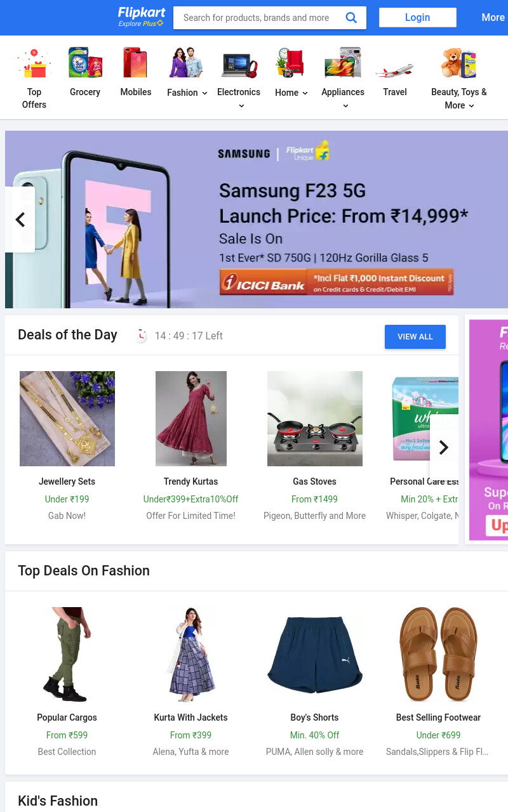Click the Flipkart logo
This screenshot has height=812, width=508.
click(142, 17)
